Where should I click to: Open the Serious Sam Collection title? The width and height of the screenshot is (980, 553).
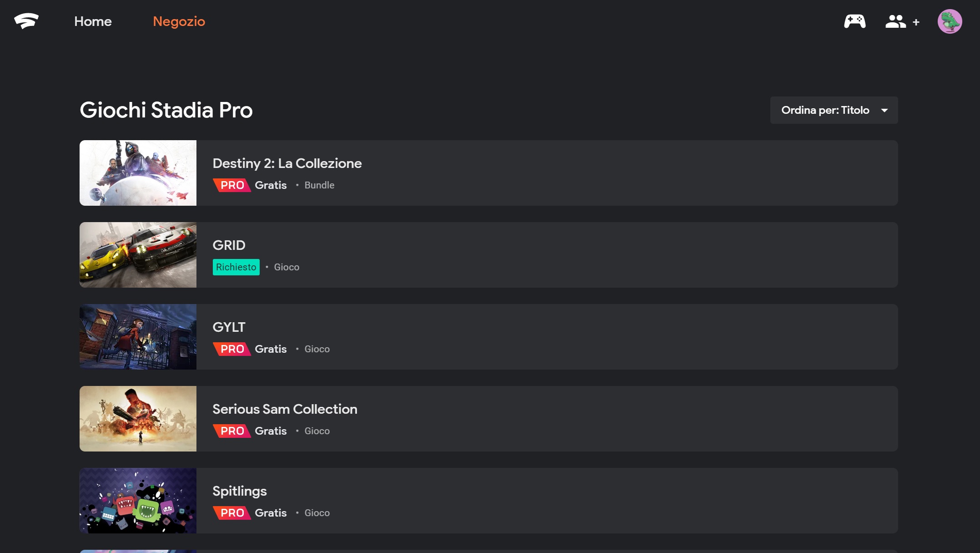point(285,409)
